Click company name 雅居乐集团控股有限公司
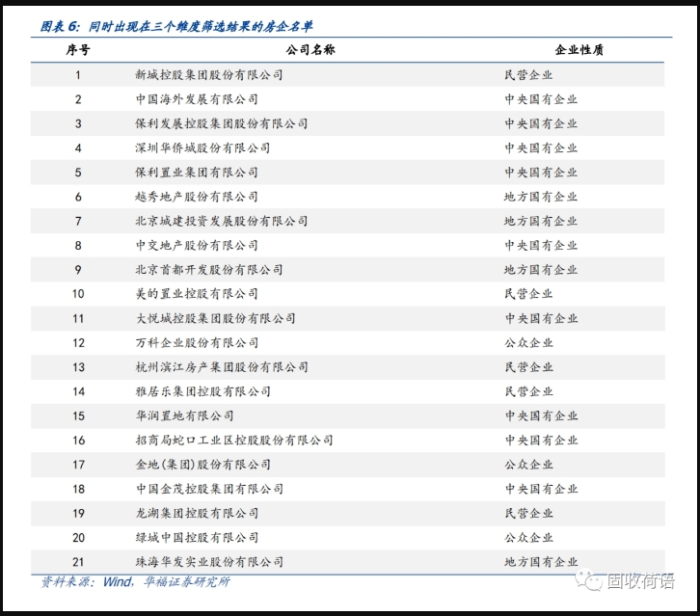Screen dimensions: 700x616 point(202,391)
